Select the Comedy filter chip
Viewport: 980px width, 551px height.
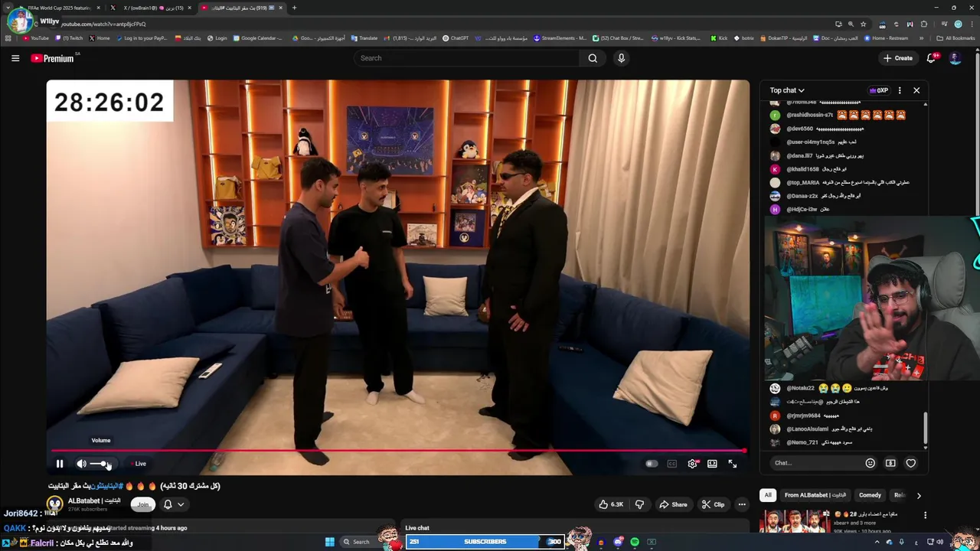[870, 495]
